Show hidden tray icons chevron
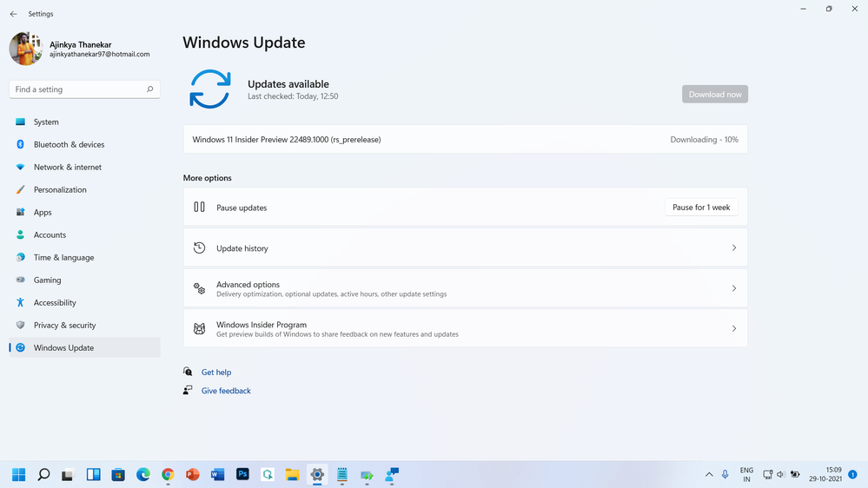Image resolution: width=868 pixels, height=488 pixels. (x=709, y=474)
